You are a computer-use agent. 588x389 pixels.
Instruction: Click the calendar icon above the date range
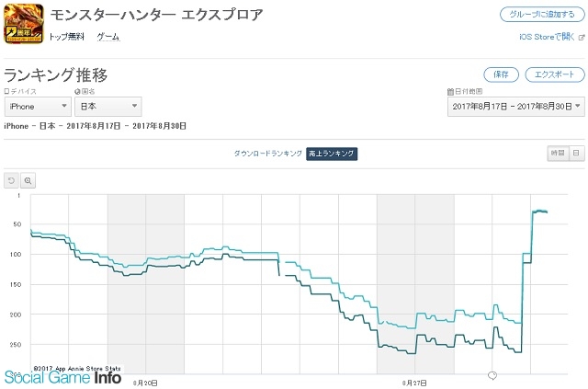pyautogui.click(x=450, y=92)
